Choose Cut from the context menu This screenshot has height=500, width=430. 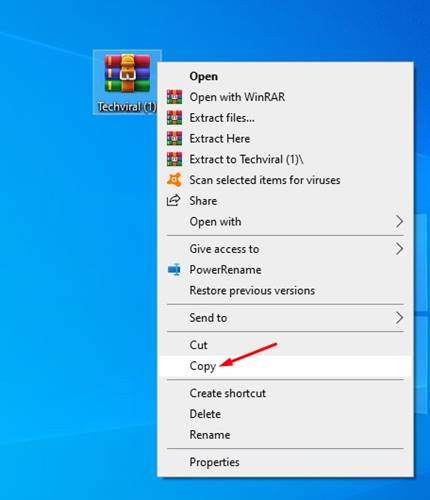286,345
